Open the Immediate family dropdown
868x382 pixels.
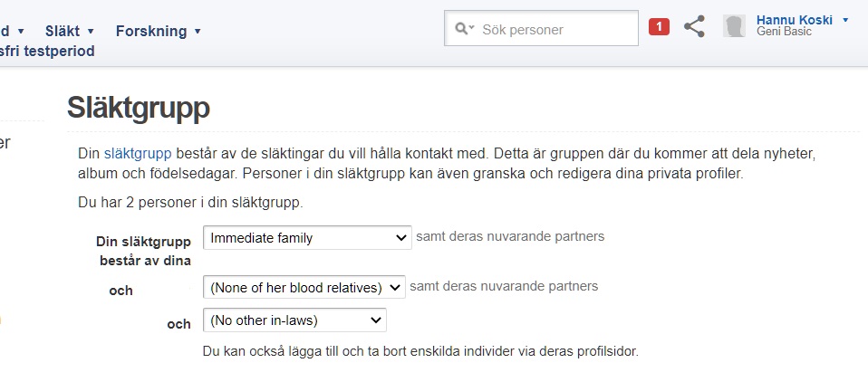click(x=307, y=238)
